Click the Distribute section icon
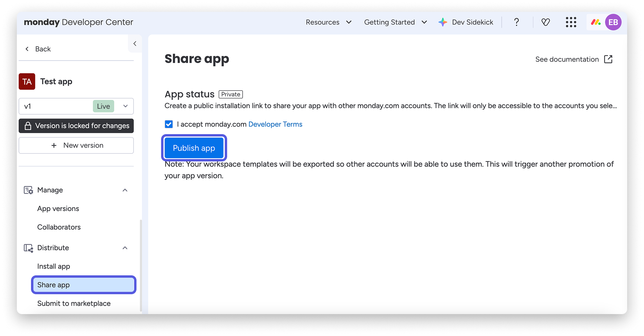Viewport: 644px width, 336px height. (28, 248)
